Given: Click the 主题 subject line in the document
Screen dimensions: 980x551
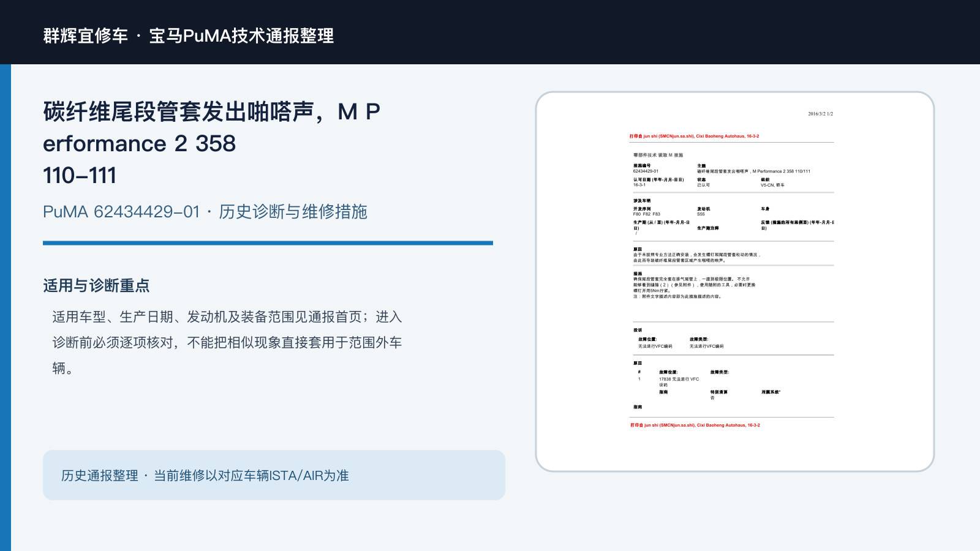Looking at the screenshot, I should [x=753, y=168].
